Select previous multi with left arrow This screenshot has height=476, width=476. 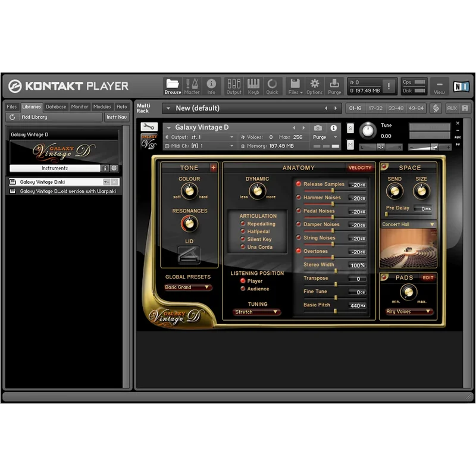tap(326, 108)
